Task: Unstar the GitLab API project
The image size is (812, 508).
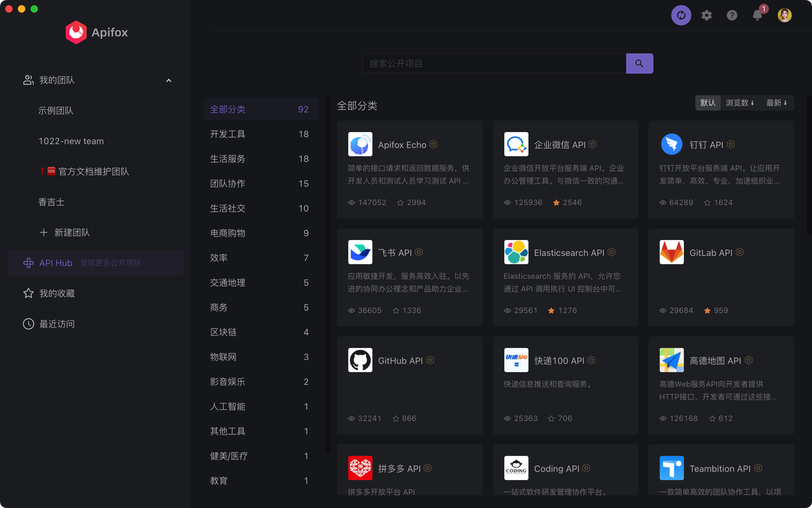Action: pyautogui.click(x=707, y=311)
